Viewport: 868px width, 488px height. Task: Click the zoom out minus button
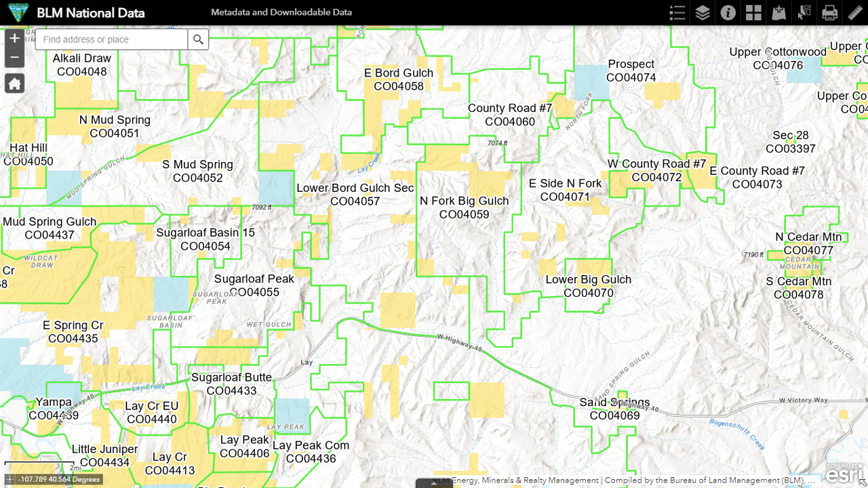click(14, 58)
